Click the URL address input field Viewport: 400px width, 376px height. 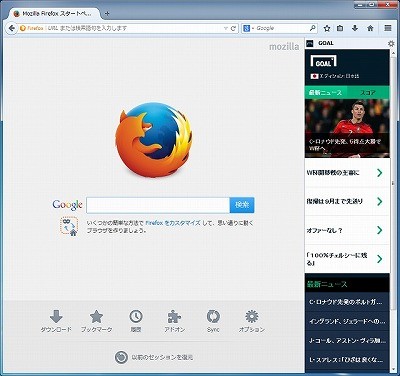(133, 28)
